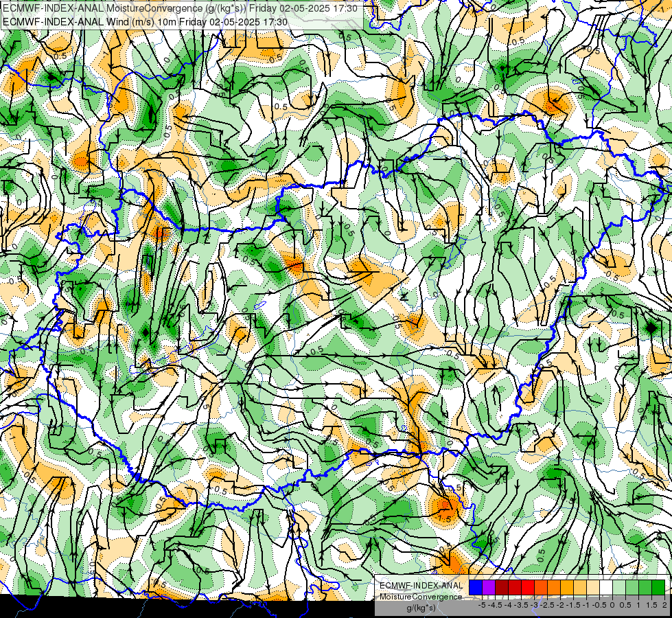Click the palest green legend swatch
The image size is (672, 618).
(x=619, y=587)
